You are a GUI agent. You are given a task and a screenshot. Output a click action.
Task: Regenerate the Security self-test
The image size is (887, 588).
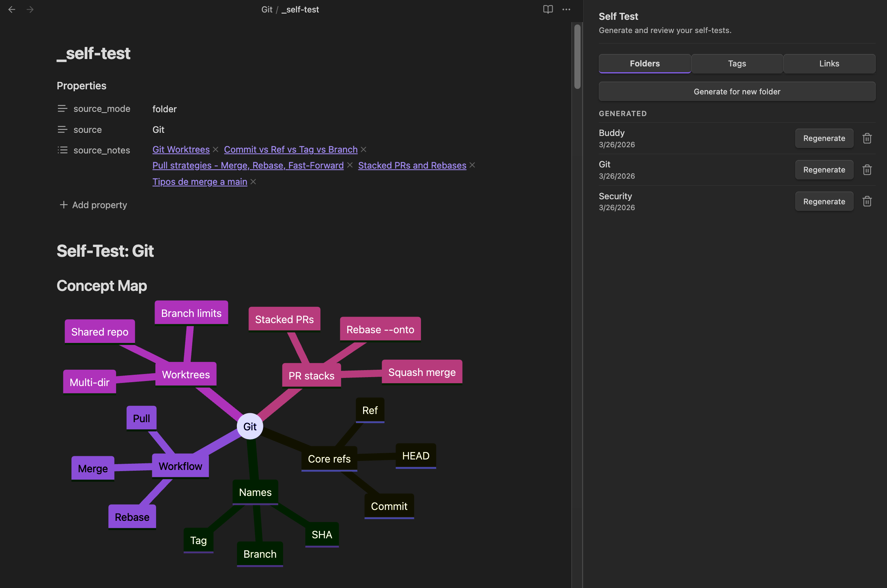pos(824,201)
